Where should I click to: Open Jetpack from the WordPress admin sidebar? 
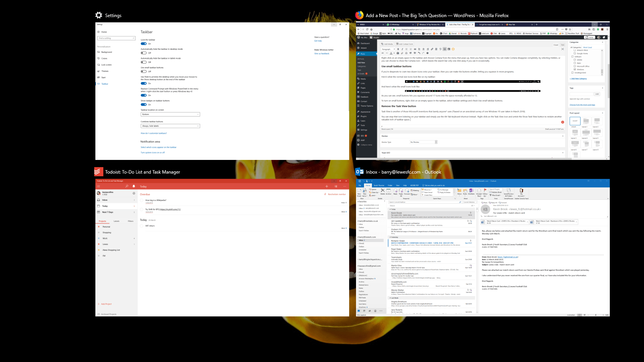point(364,48)
